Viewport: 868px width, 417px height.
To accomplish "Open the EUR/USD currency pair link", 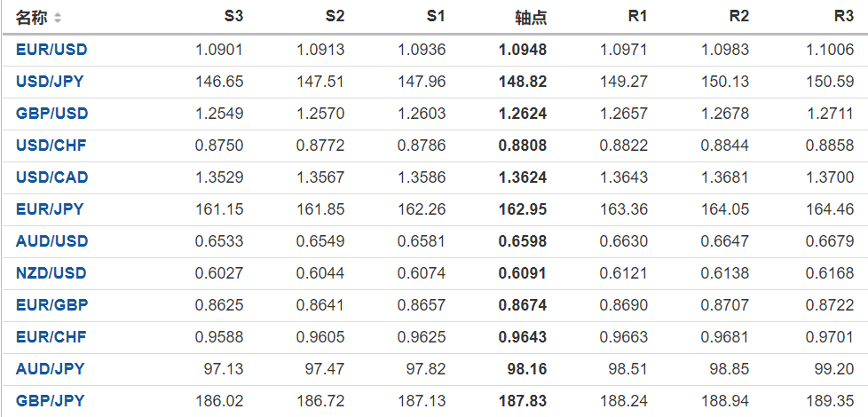I will pos(51,50).
